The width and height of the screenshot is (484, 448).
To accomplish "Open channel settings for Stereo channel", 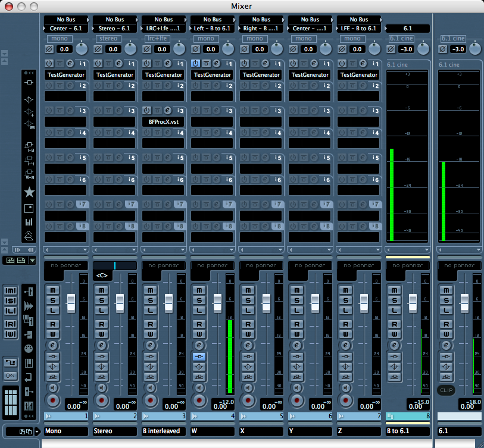I will [101, 345].
